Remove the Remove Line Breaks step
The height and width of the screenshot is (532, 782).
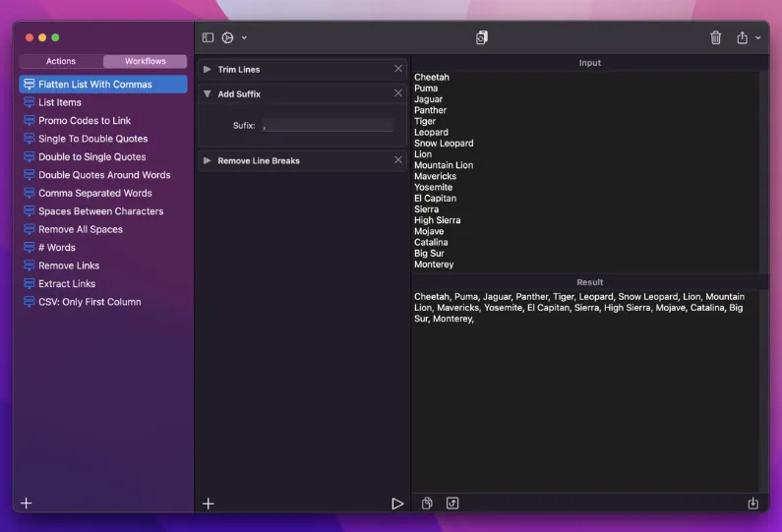[x=398, y=159]
